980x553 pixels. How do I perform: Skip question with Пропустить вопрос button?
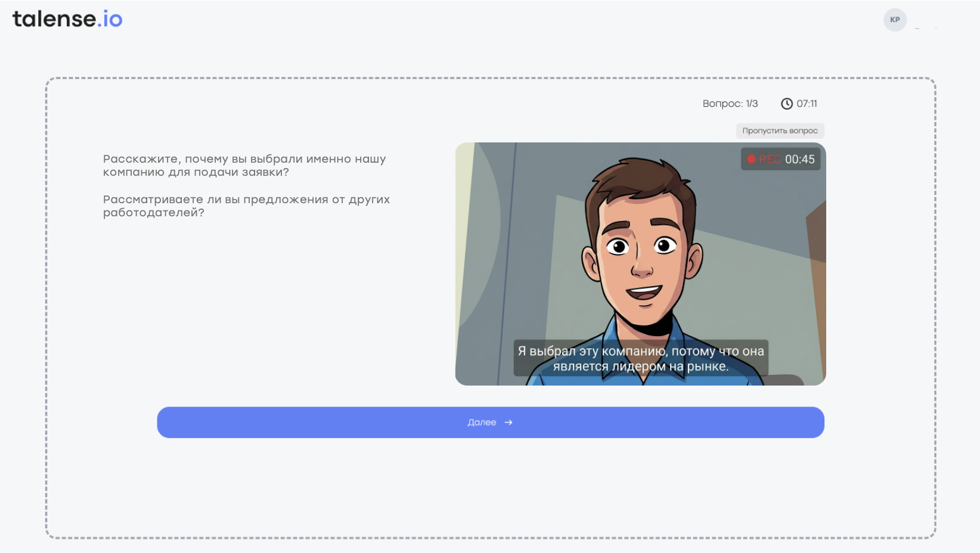(780, 131)
